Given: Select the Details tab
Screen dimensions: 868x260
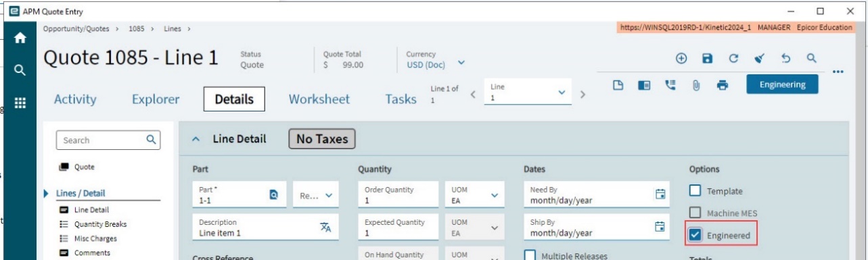Looking at the screenshot, I should coord(234,99).
